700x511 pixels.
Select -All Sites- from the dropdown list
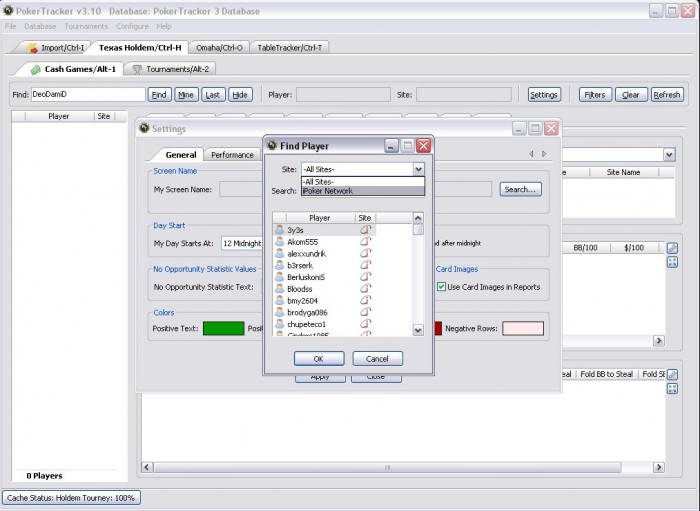[363, 182]
